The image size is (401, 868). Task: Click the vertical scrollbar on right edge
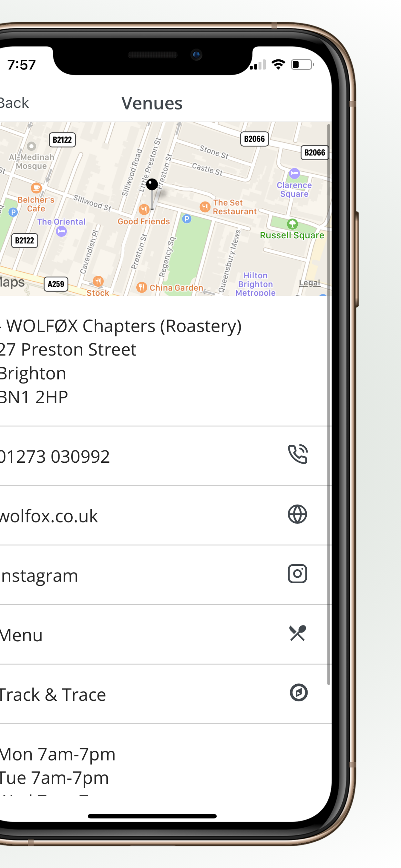[x=329, y=404]
